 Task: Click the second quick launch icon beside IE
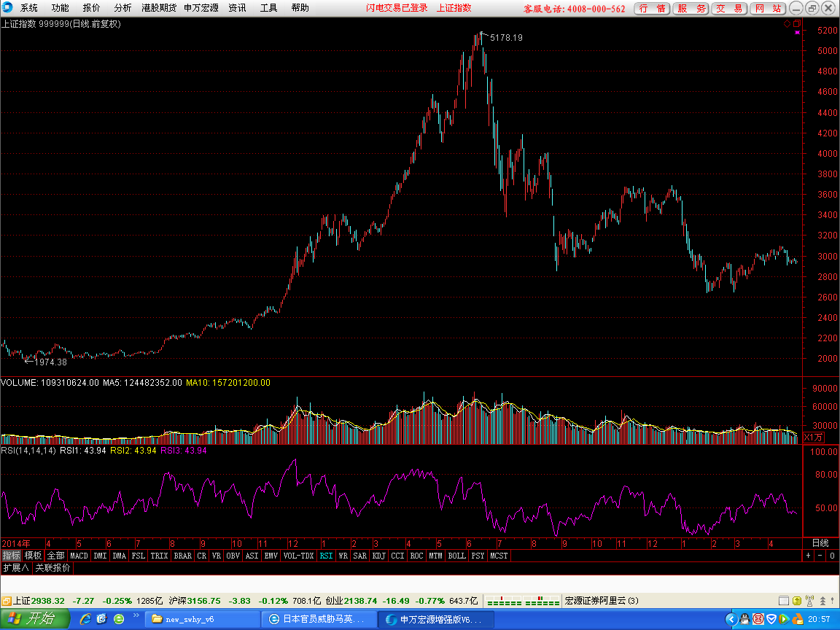tap(102, 619)
